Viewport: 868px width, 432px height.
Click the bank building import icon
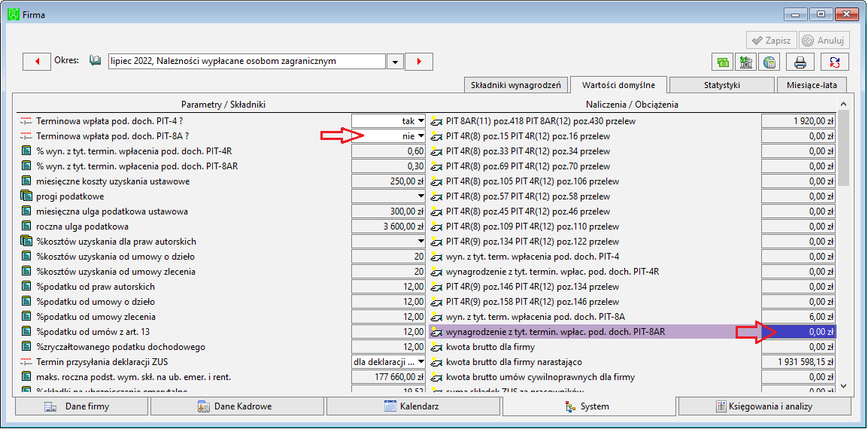click(745, 62)
